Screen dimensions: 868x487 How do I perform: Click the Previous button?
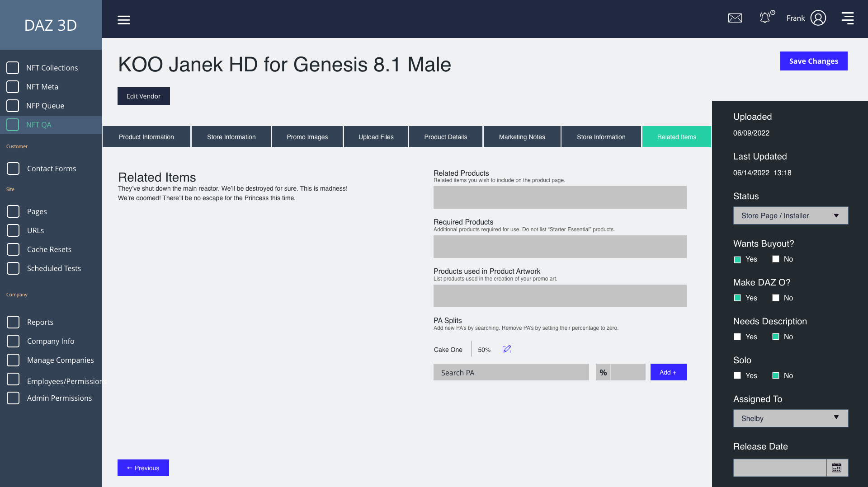point(143,468)
